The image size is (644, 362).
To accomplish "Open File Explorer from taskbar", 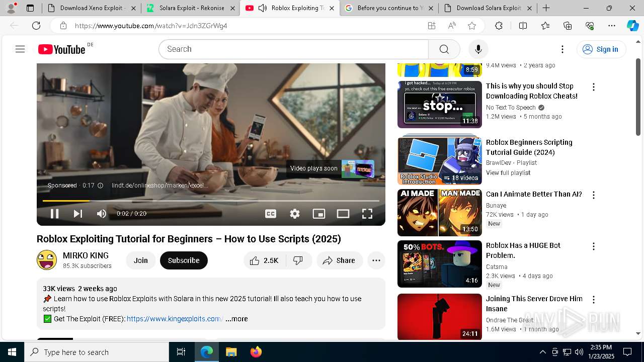I will pos(231,352).
